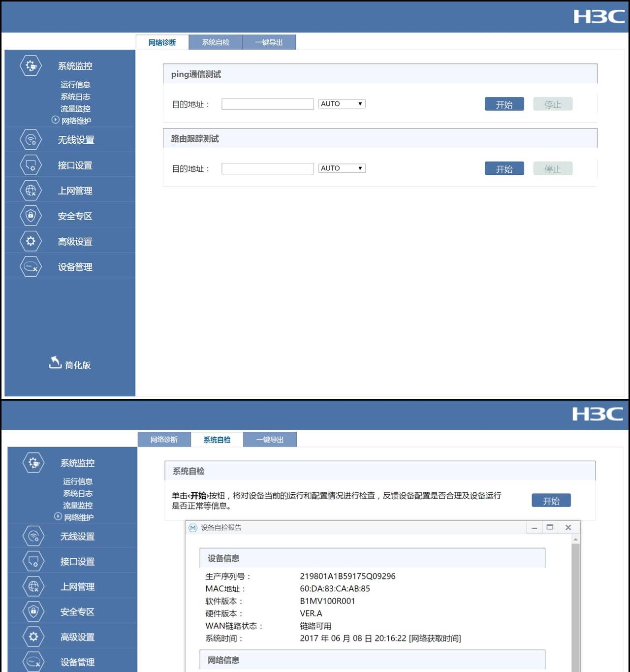Click the 设备管理 device icon
Screen dimensions: 630x672
tap(30, 266)
